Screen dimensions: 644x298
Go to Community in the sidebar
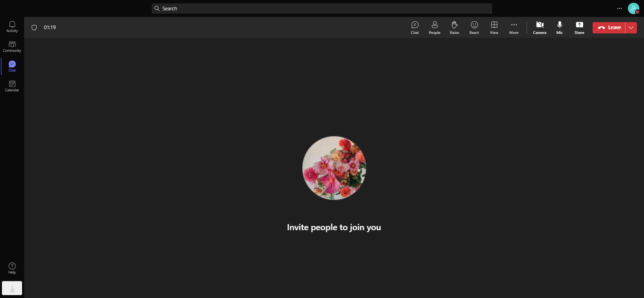12,46
